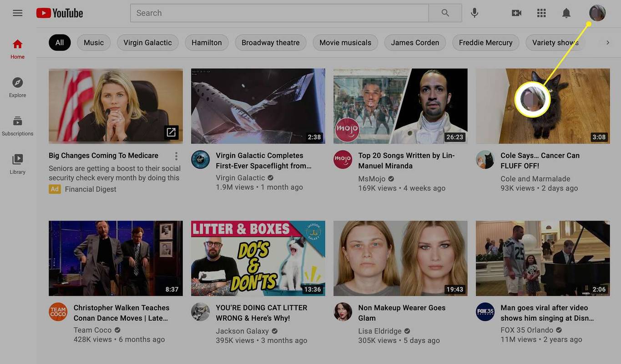Open Non Makeup Wearer Goes Glam title
The image size is (621, 364).
402,313
